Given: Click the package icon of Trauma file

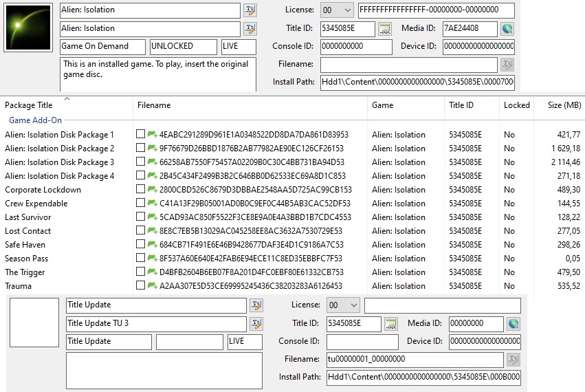Looking at the screenshot, I should [152, 285].
